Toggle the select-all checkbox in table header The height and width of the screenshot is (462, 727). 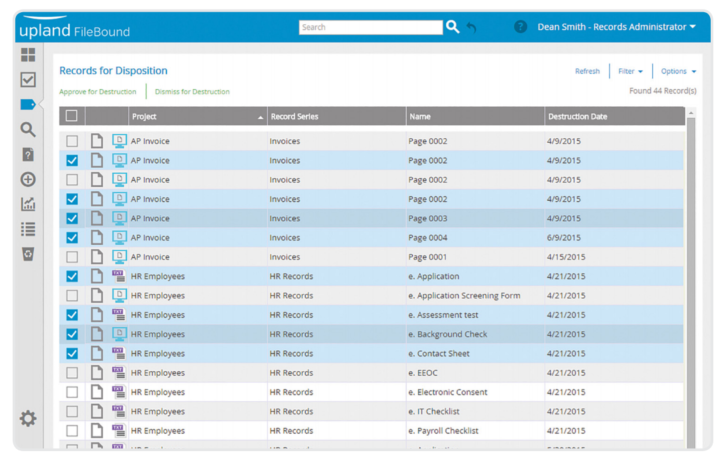click(x=71, y=116)
